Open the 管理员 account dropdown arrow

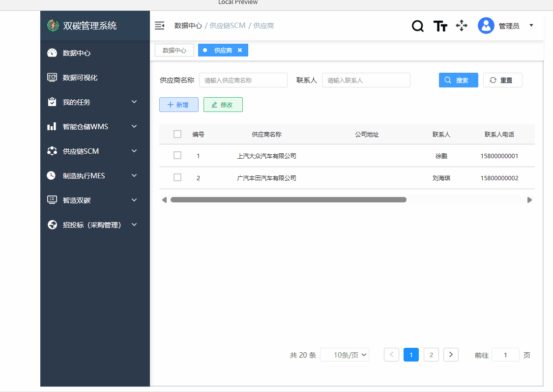[x=531, y=26]
